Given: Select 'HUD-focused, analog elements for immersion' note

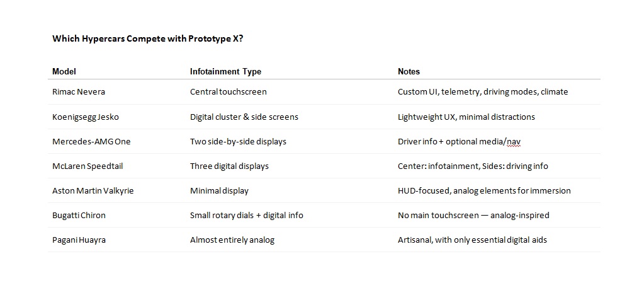Looking at the screenshot, I should 484,190.
